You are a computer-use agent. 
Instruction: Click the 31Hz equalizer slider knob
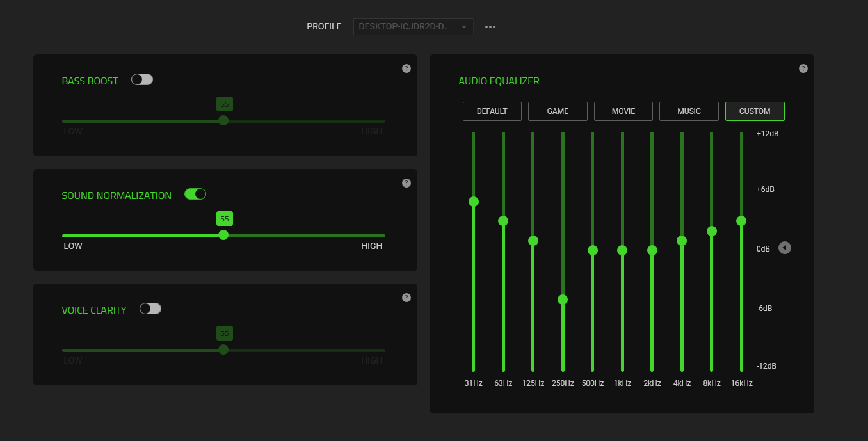(x=474, y=202)
